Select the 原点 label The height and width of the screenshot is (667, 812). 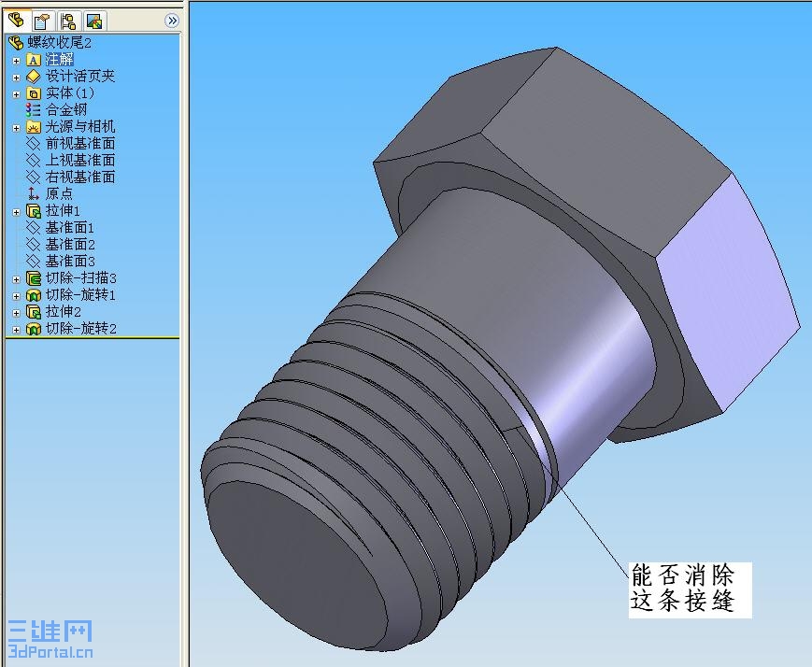[x=59, y=193]
